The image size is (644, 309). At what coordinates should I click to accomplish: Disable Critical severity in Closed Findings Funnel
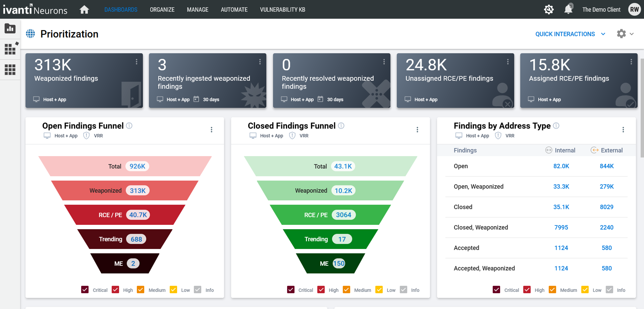[290, 289]
